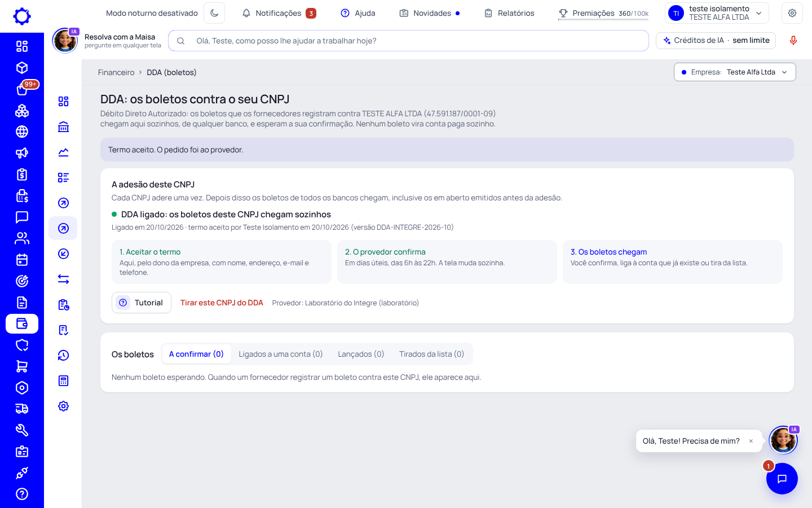
Task: Click the wrench tools icon in the blue sidebar
Action: click(22, 430)
